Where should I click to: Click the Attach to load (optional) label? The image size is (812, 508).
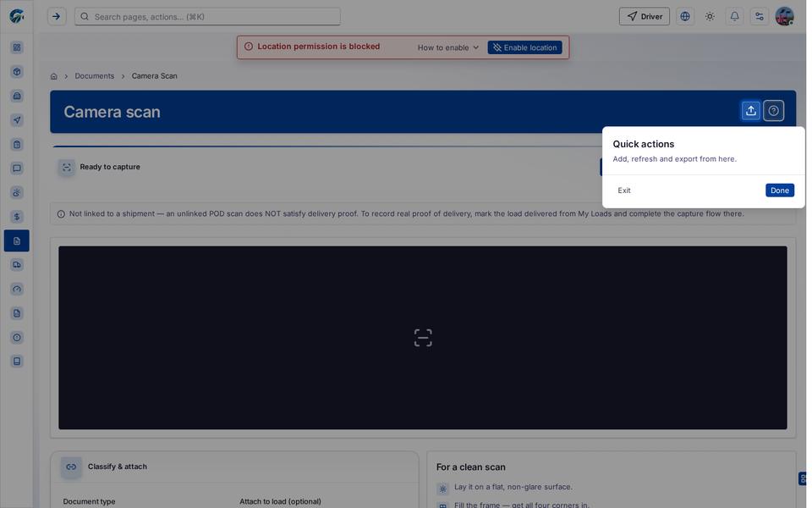[x=280, y=501]
